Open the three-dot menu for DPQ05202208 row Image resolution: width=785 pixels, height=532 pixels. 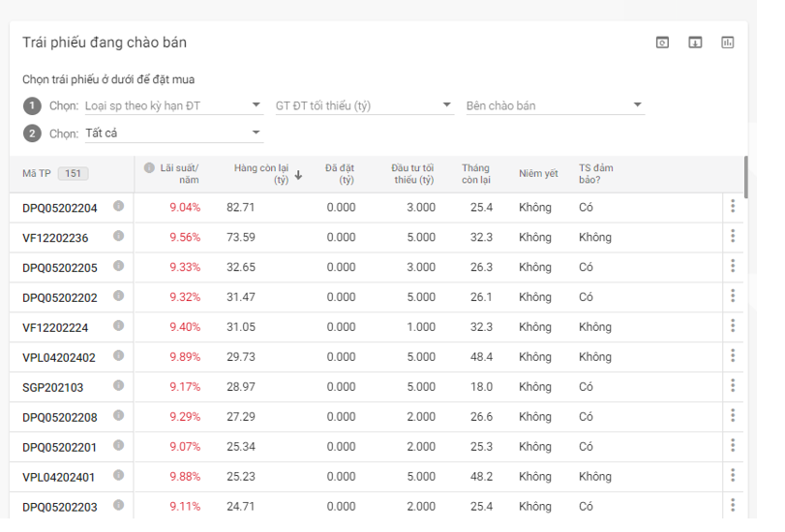733,415
